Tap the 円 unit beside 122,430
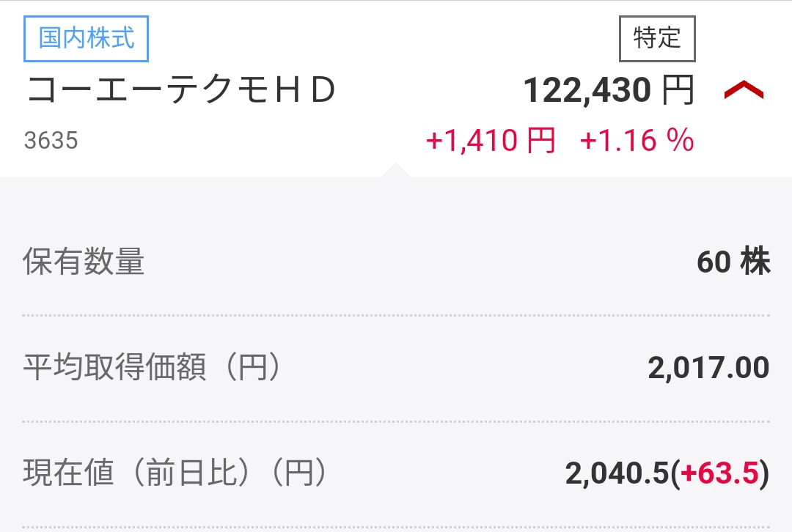The height and width of the screenshot is (532, 792). point(678,90)
